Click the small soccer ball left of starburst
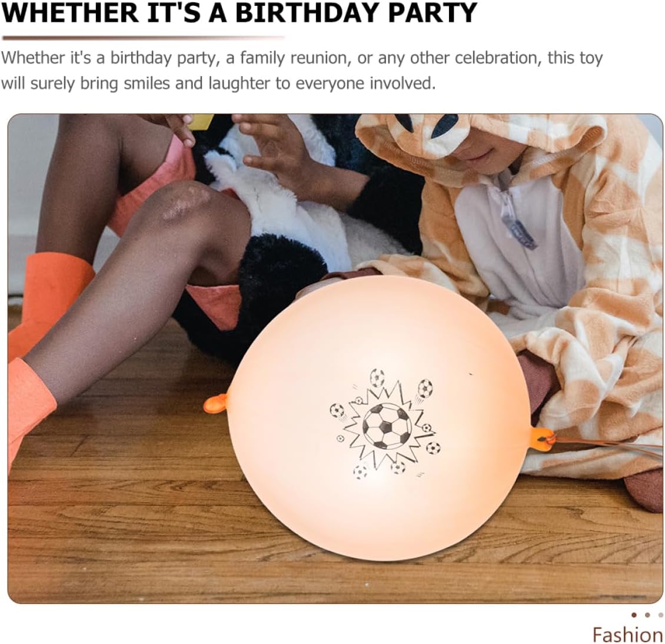 click(x=337, y=410)
